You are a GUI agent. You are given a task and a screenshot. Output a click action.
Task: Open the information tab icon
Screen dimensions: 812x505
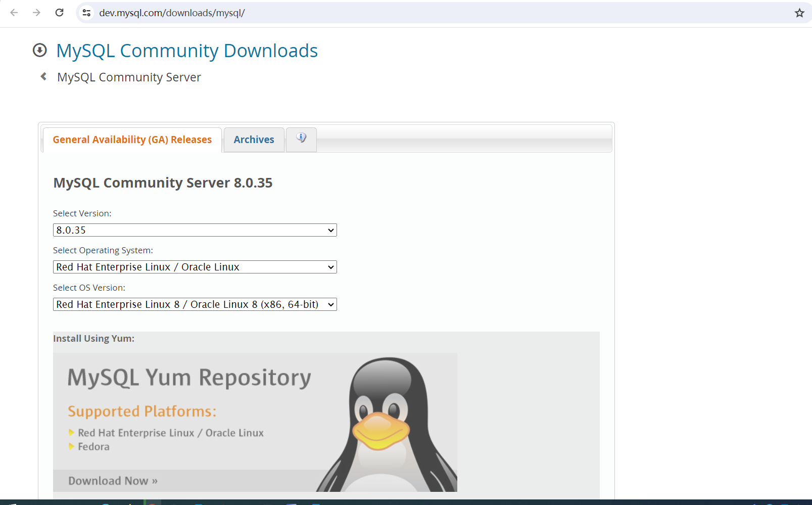pyautogui.click(x=301, y=139)
